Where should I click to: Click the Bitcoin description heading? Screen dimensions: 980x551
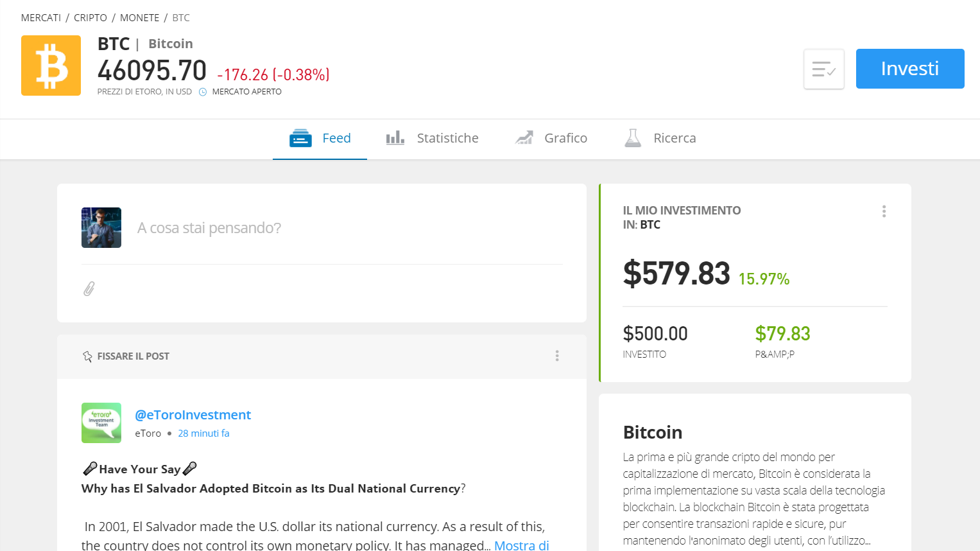click(653, 432)
